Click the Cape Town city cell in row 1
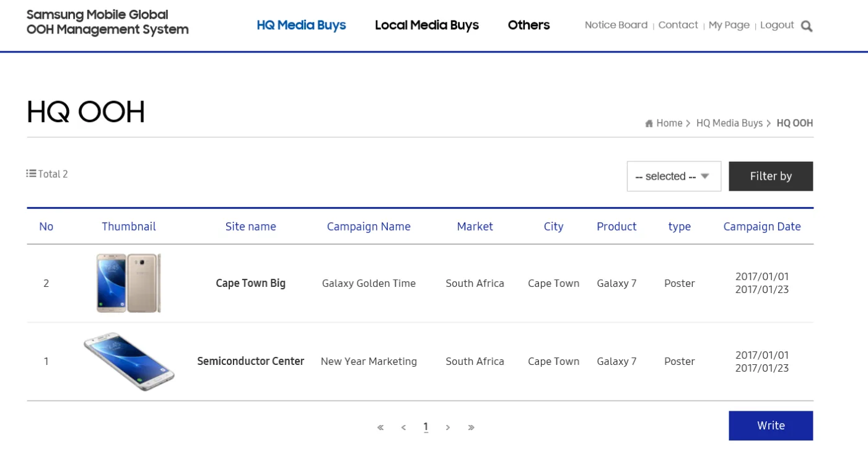The height and width of the screenshot is (469, 868). pos(553,361)
